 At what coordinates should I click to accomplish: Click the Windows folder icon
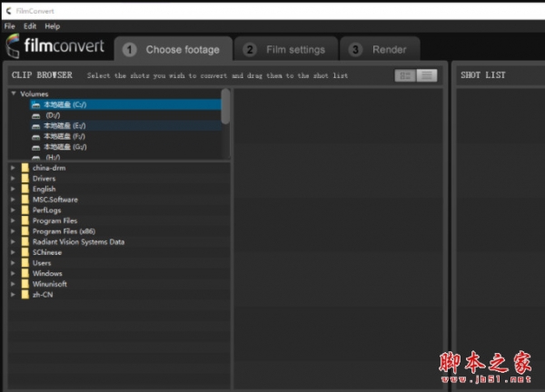[25, 273]
